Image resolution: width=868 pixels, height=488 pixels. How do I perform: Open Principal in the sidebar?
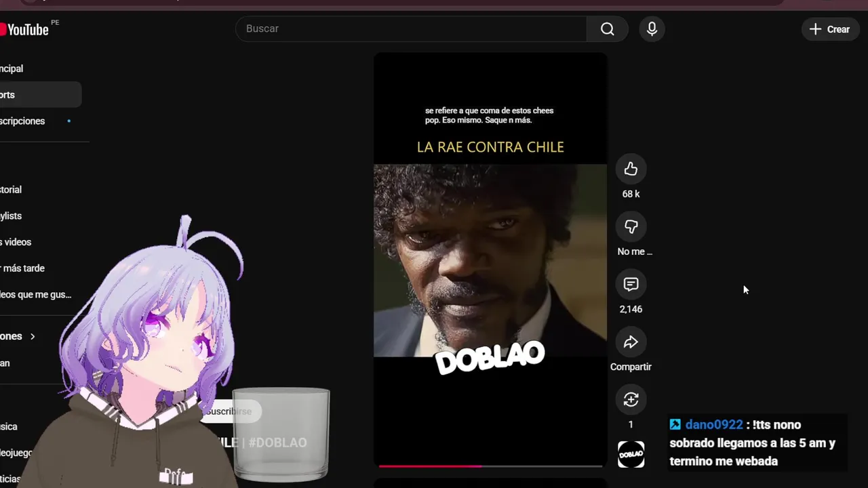(12, 68)
